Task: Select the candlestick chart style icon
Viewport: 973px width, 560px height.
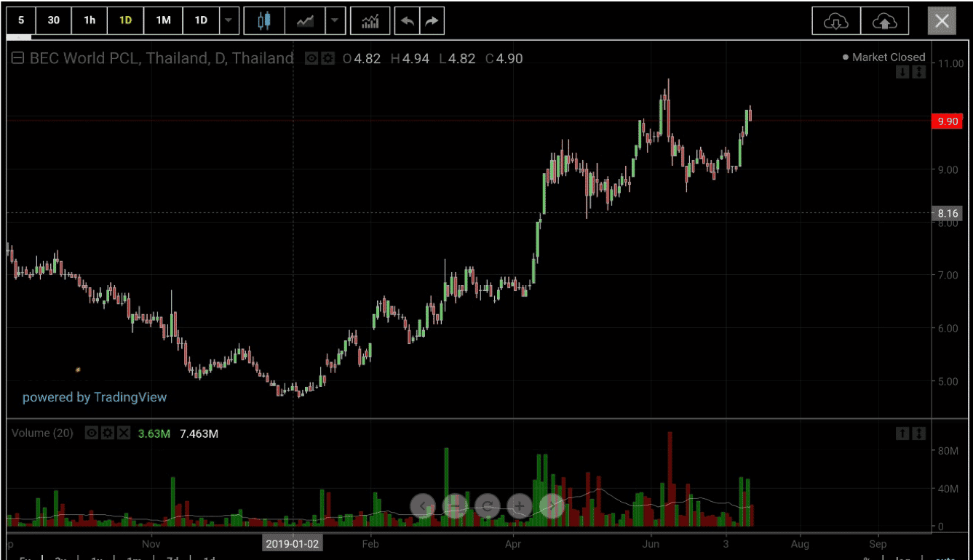Action: pos(264,20)
